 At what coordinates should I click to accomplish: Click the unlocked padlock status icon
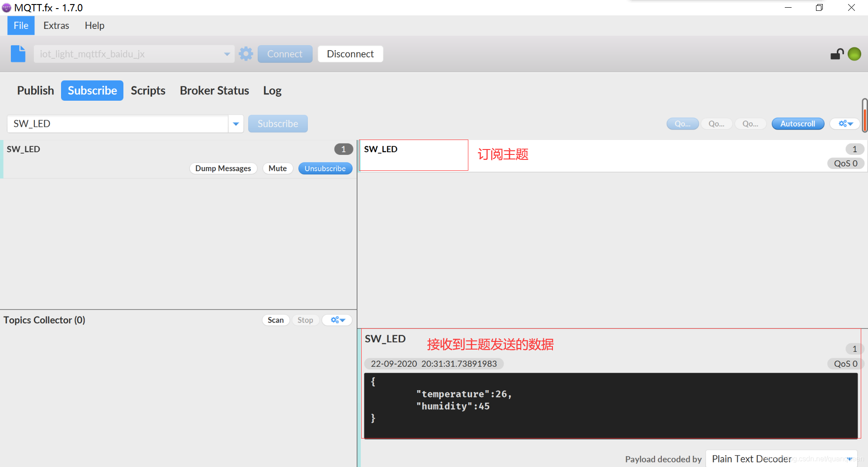click(837, 54)
